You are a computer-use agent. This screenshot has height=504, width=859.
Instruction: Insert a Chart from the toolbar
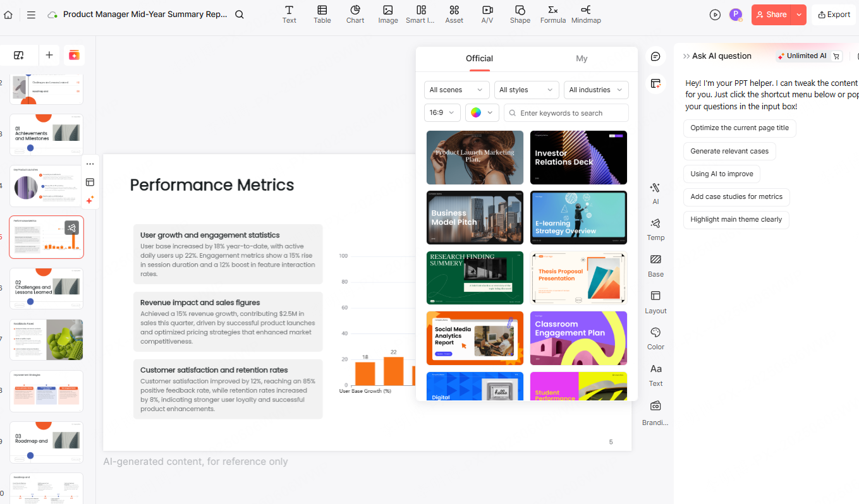[355, 15]
